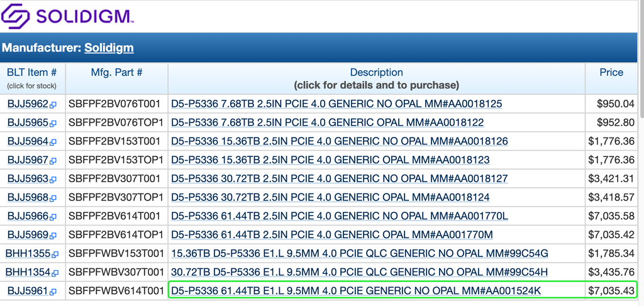The width and height of the screenshot is (644, 306).
Task: Click the $3,418.57 price cell
Action: [x=611, y=198]
